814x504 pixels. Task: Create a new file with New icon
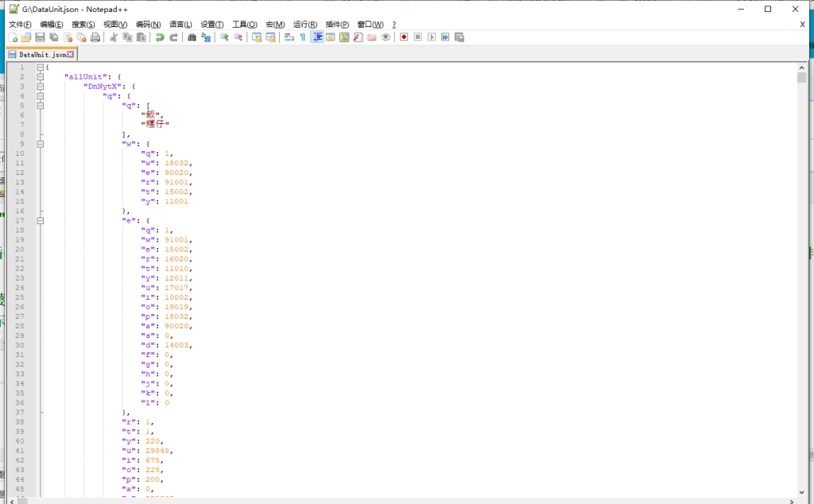coord(13,37)
